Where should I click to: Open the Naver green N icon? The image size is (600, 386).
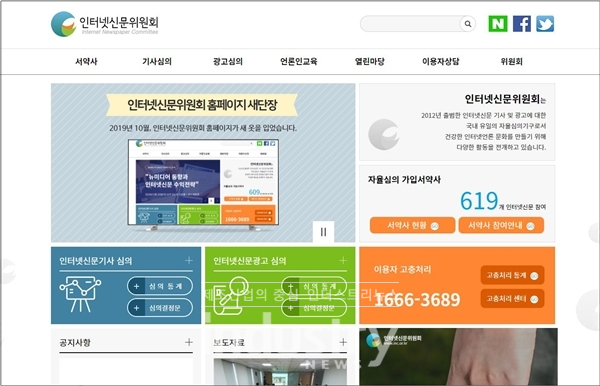[x=498, y=24]
